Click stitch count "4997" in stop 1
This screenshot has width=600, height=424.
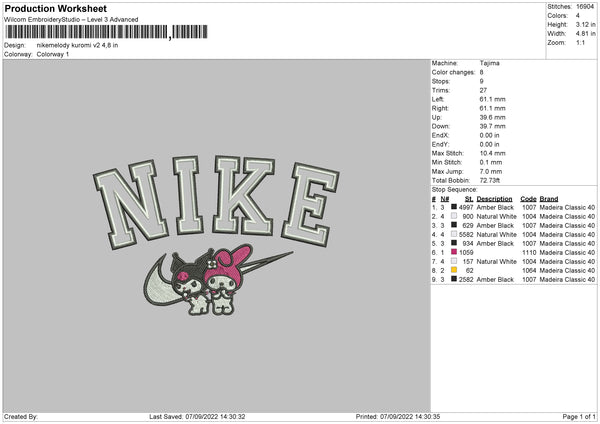466,207
